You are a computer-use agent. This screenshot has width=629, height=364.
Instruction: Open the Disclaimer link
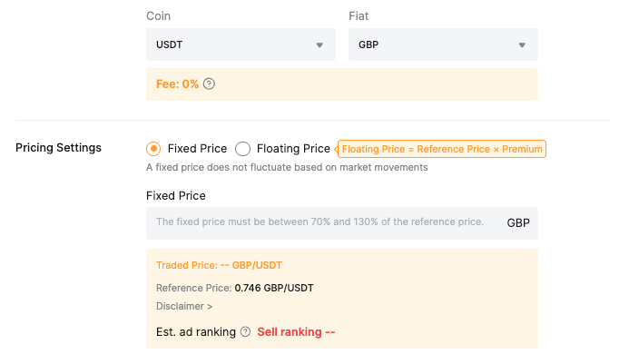click(x=184, y=307)
